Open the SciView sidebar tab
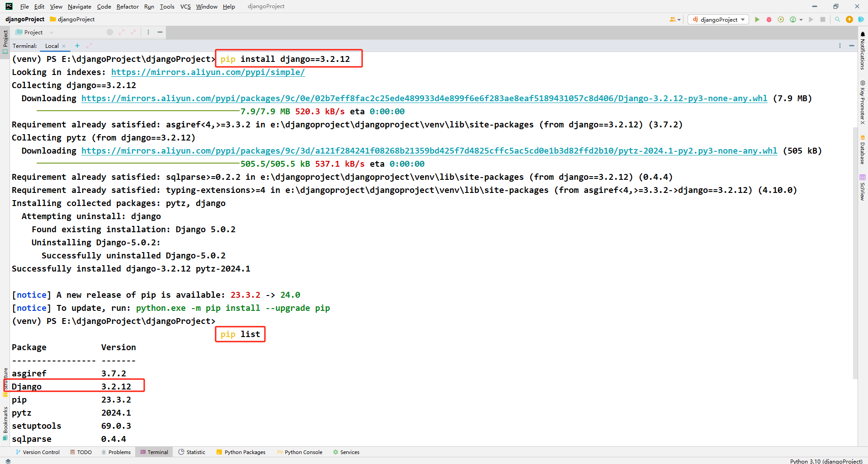 point(863,187)
